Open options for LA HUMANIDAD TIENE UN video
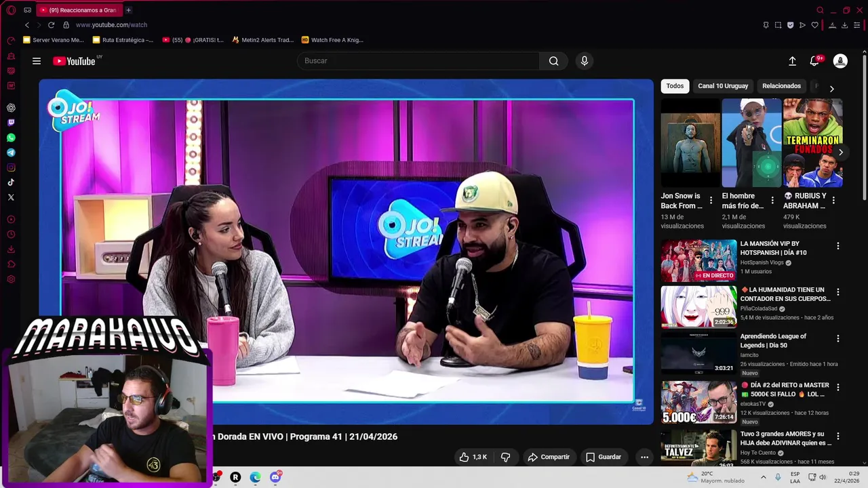The image size is (868, 488). point(838,292)
